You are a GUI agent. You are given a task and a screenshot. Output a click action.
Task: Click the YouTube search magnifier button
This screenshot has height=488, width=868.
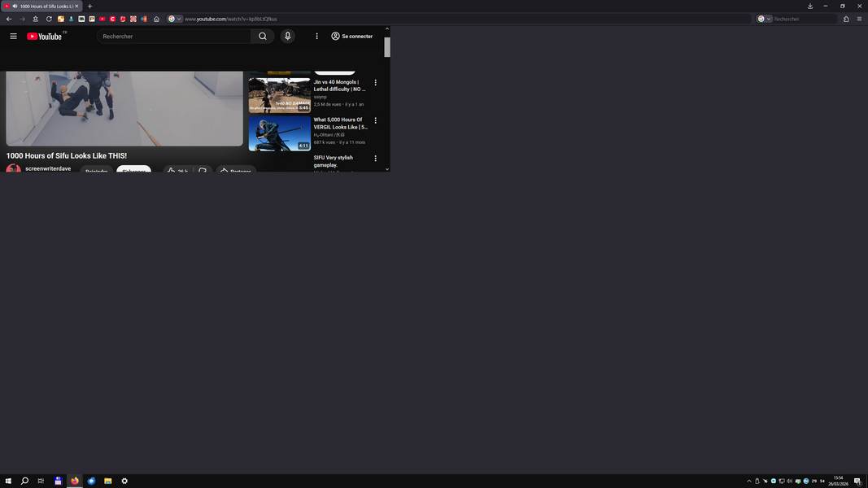click(263, 36)
